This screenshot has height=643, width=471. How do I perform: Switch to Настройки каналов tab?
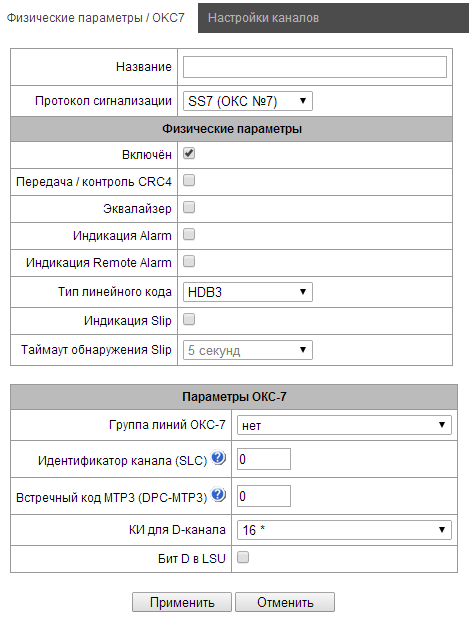pyautogui.click(x=333, y=18)
